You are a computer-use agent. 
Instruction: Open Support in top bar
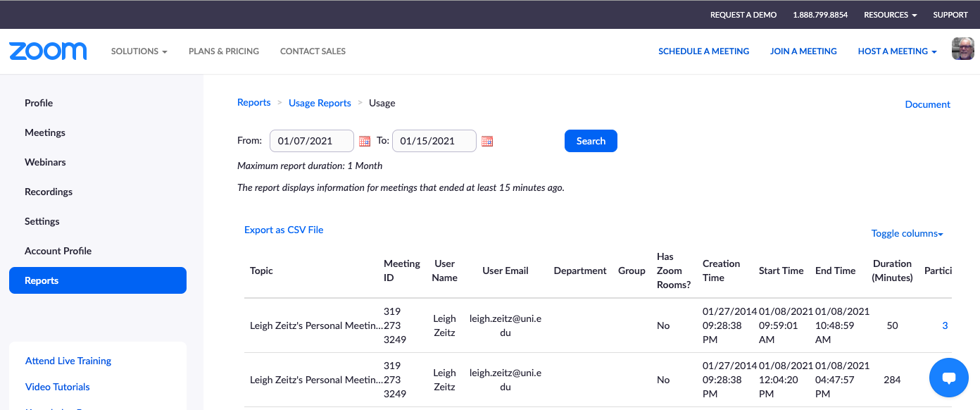tap(950, 15)
